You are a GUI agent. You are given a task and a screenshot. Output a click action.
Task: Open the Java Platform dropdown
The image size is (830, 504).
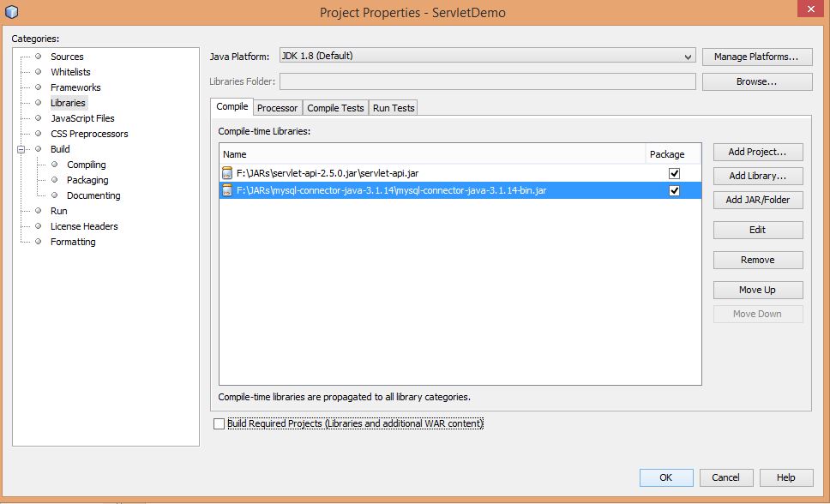pyautogui.click(x=689, y=57)
